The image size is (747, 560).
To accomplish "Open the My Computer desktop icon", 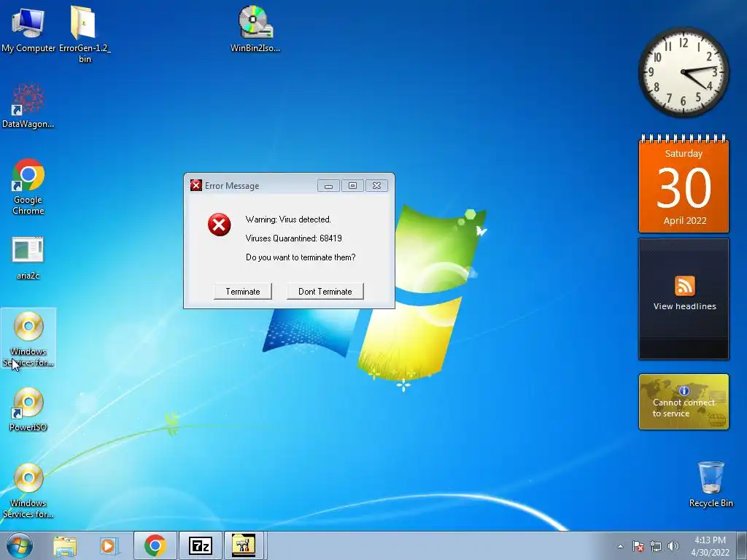I will (x=28, y=28).
